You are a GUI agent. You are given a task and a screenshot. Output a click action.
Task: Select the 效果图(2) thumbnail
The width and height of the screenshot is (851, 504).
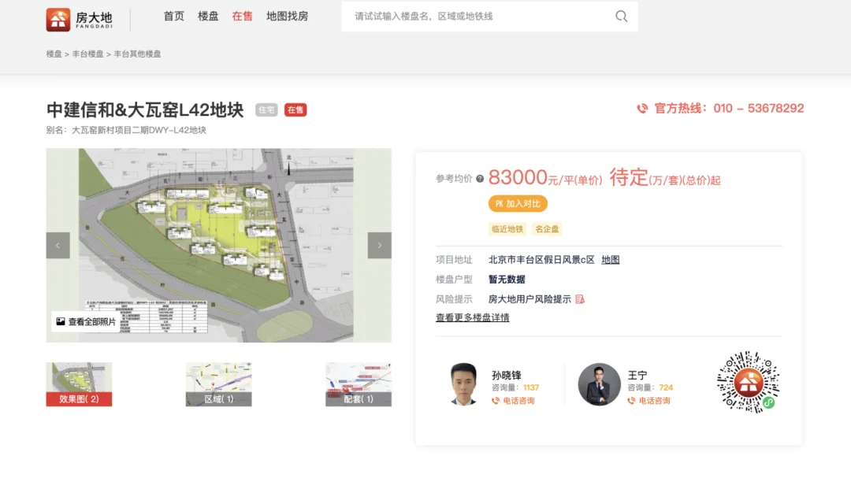click(79, 385)
